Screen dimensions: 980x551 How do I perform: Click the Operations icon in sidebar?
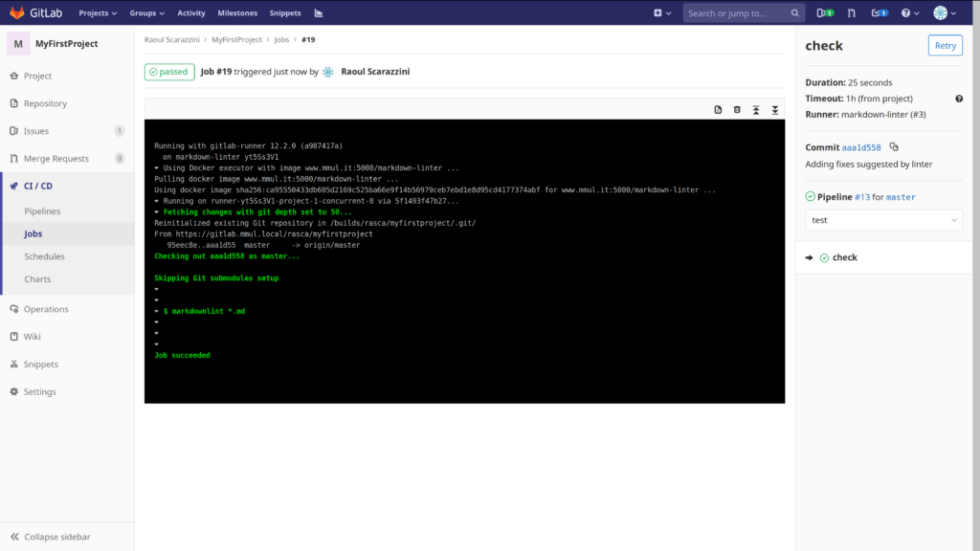13,309
